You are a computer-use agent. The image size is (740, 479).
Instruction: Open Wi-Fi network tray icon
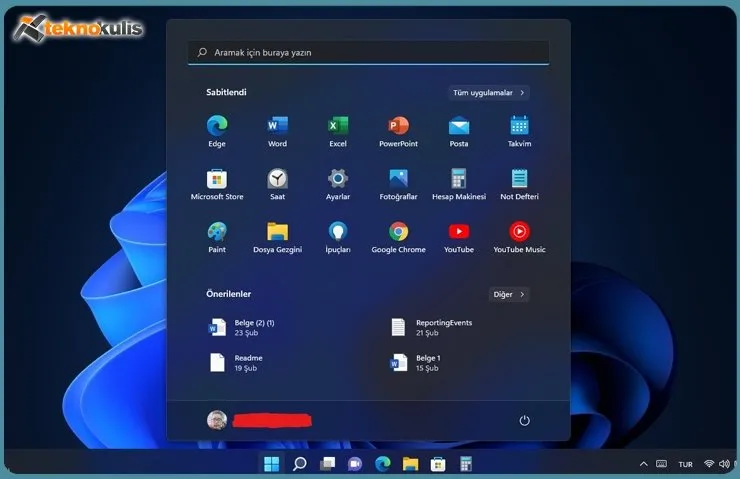tap(708, 464)
